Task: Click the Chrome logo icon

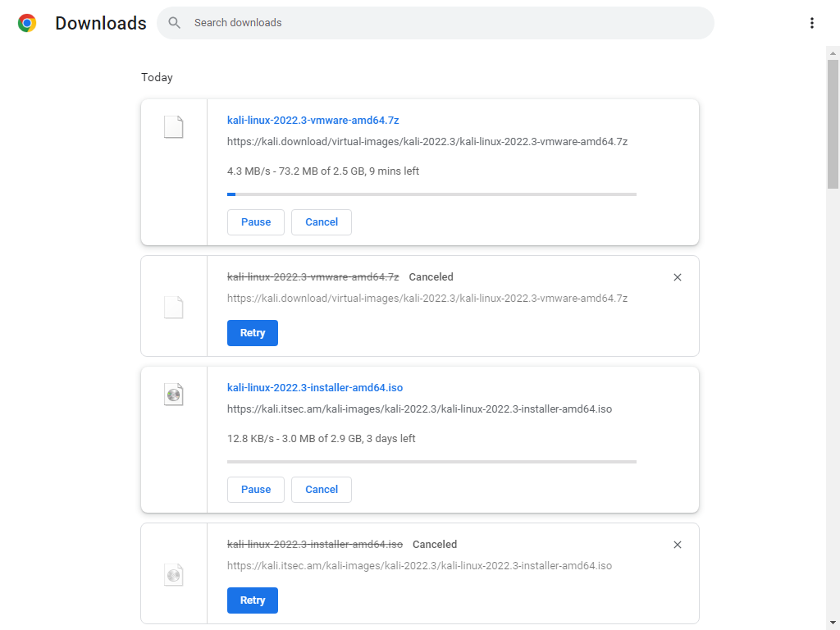Action: coord(27,23)
